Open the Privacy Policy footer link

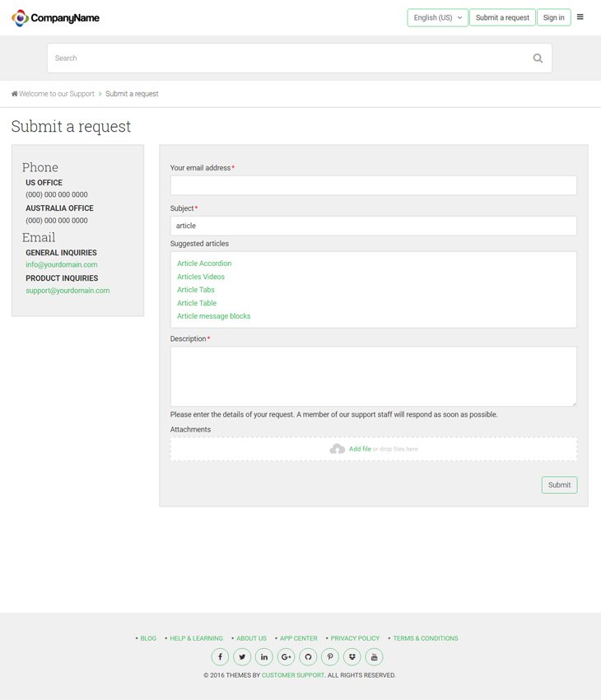[355, 638]
